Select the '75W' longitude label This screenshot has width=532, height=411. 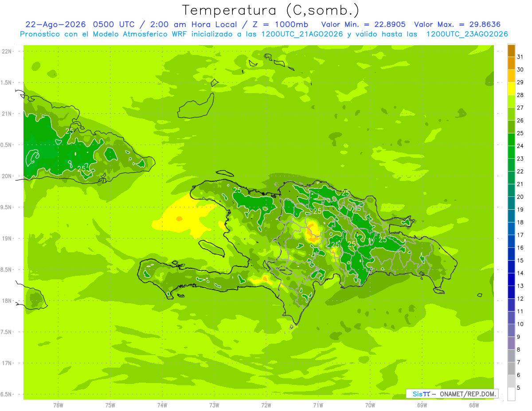[x=110, y=405]
